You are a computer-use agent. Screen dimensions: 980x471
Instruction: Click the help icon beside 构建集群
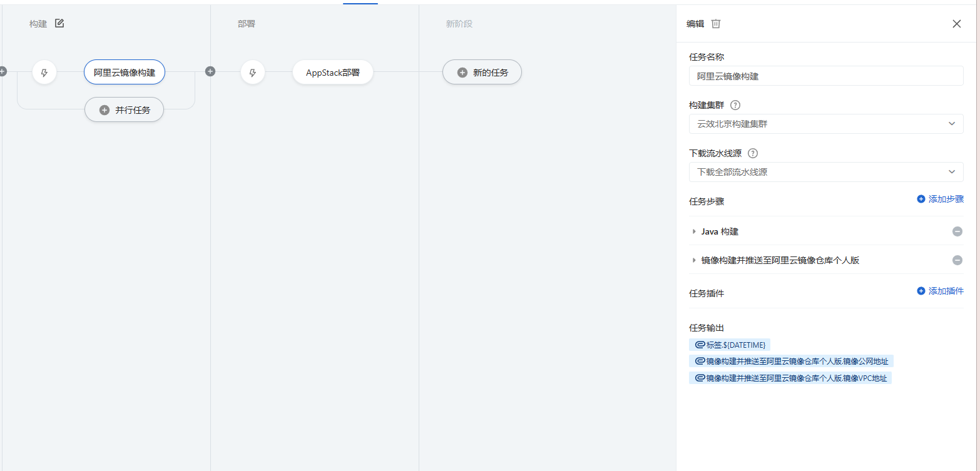click(735, 105)
